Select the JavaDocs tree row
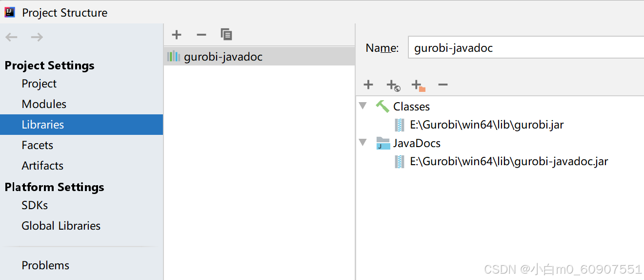This screenshot has width=644, height=280. (x=417, y=143)
